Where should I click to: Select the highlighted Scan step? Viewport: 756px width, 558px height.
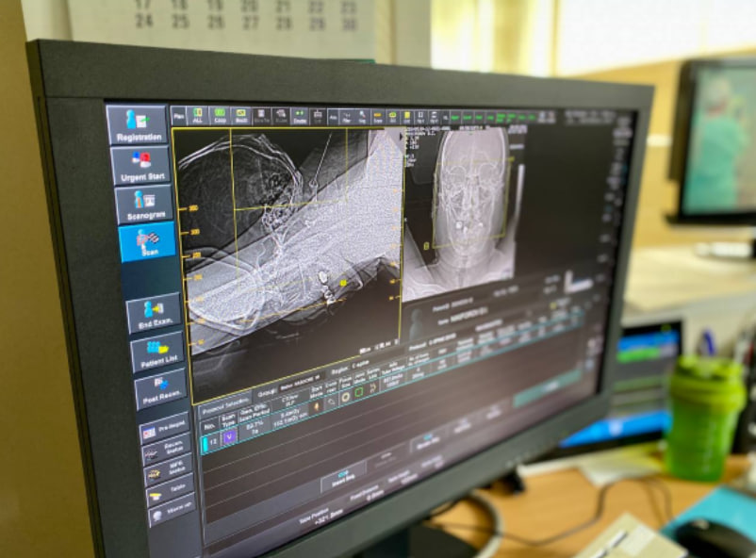coord(148,241)
